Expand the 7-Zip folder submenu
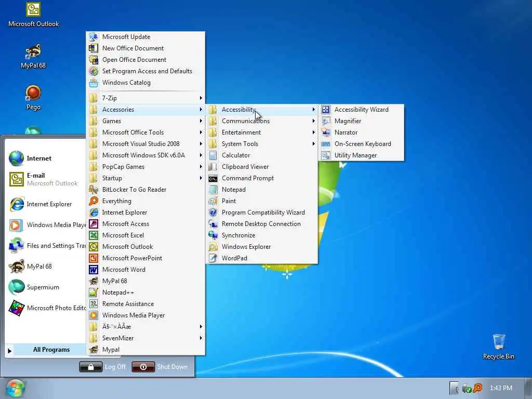This screenshot has width=532, height=399. (145, 98)
